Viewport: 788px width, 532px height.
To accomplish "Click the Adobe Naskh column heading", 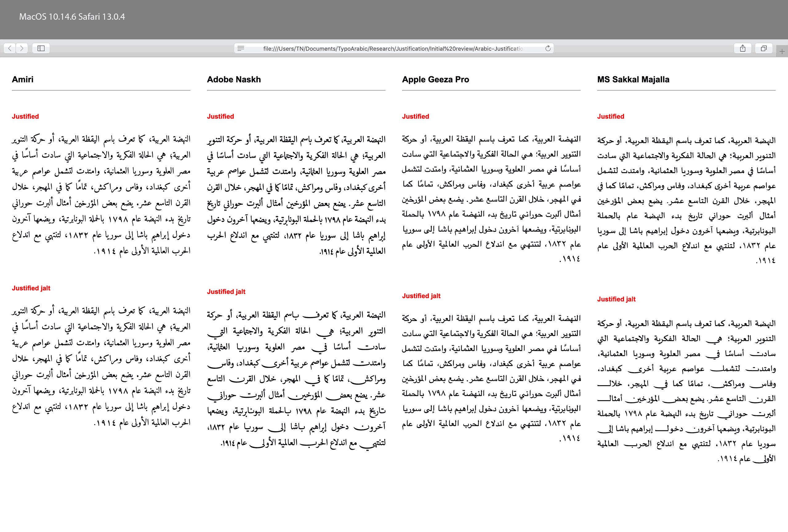I will [x=234, y=79].
